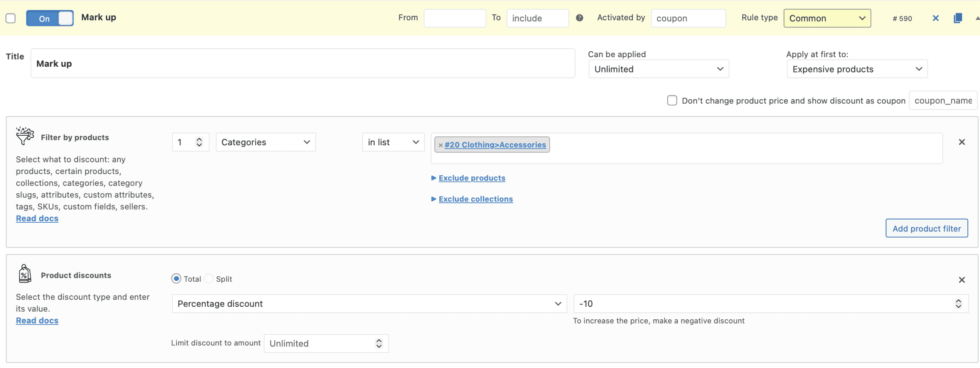Image resolution: width=980 pixels, height=368 pixels.
Task: Tick the rule selection checkbox
Action: [11, 18]
